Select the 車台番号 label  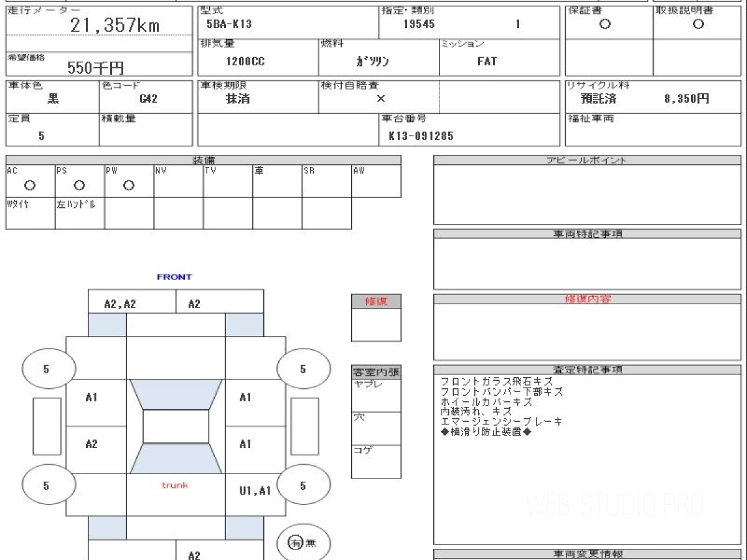pos(403,118)
